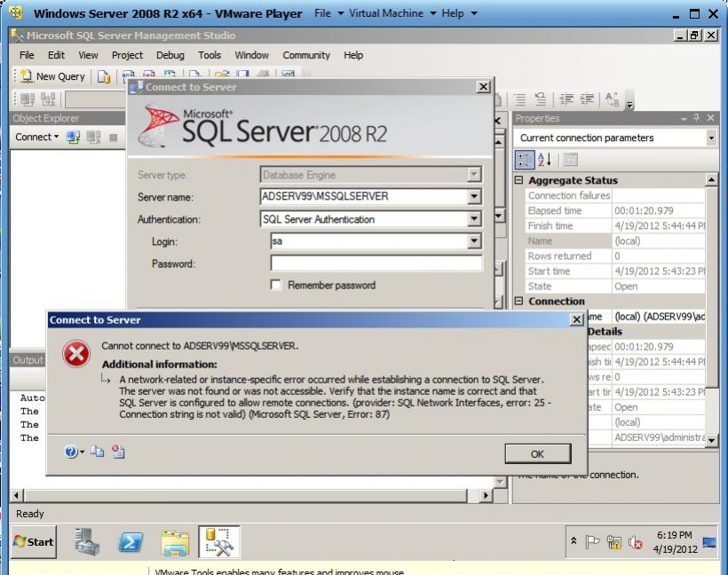Click Action Center flag tray icon
The image size is (728, 575).
click(x=592, y=541)
